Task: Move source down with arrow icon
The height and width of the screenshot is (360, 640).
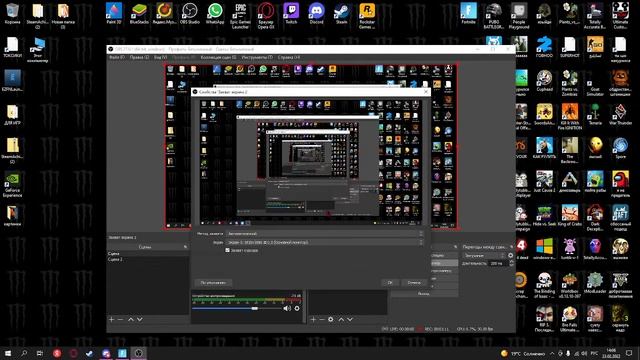Action: (x=350, y=320)
